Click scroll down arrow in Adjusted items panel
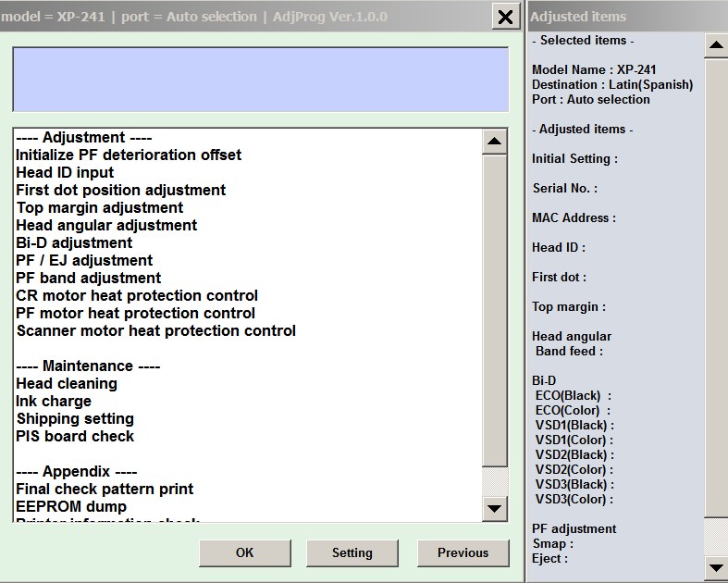Viewport: 728px width, 583px height. coord(716,567)
